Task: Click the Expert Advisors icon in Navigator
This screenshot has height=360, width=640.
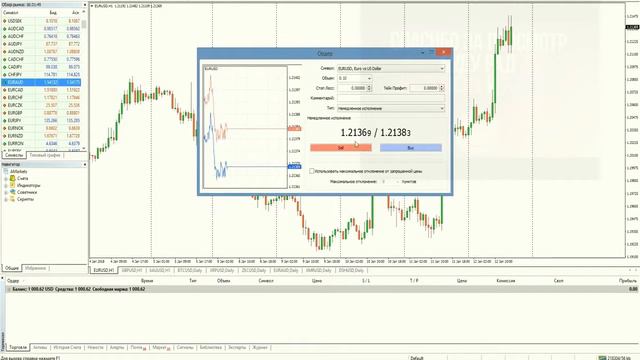Action: 13,192
